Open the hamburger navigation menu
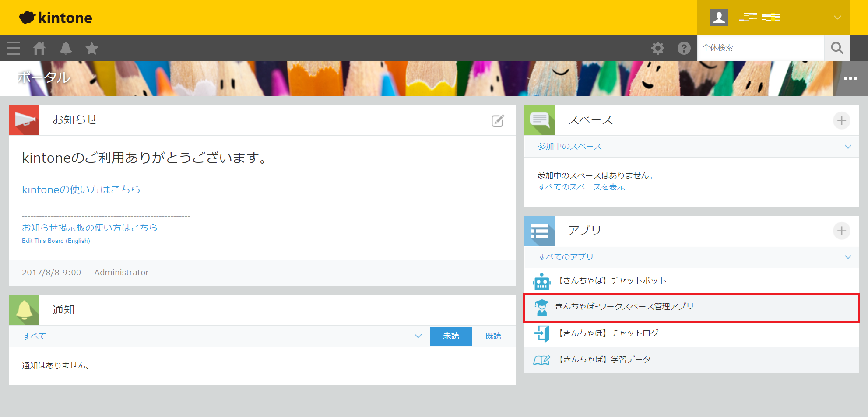This screenshot has width=868, height=417. [x=13, y=48]
